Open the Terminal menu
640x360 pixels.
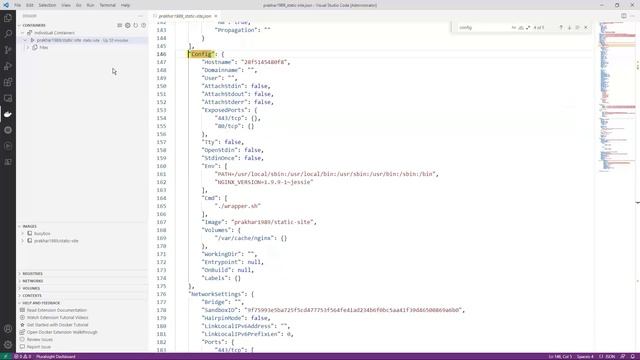[x=107, y=5]
